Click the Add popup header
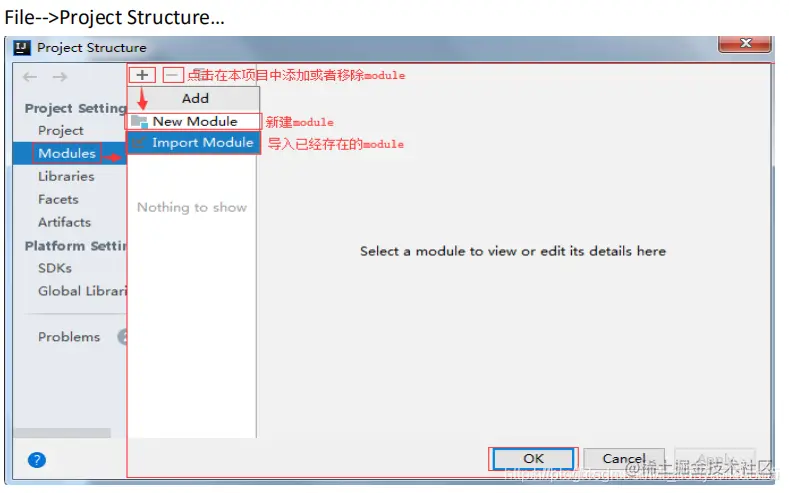Viewport: 789px width, 493px height. 194,99
